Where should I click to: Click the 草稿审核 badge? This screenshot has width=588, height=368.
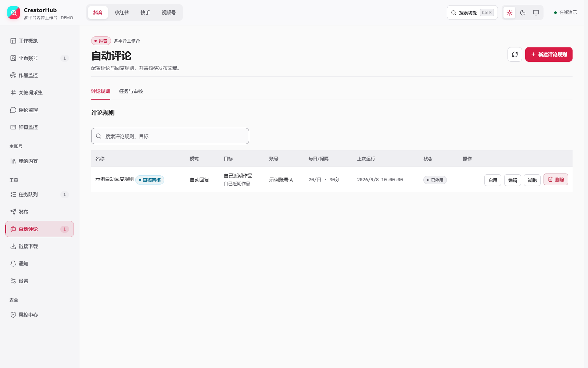150,180
